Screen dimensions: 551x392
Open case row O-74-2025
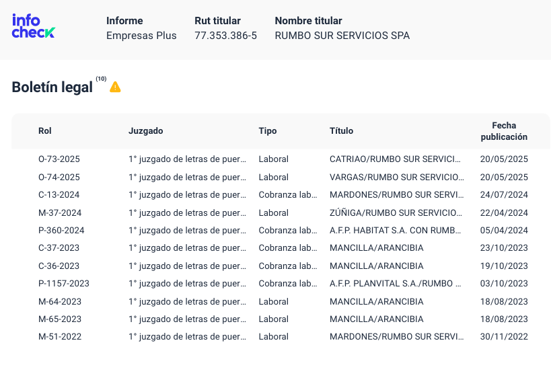click(281, 177)
